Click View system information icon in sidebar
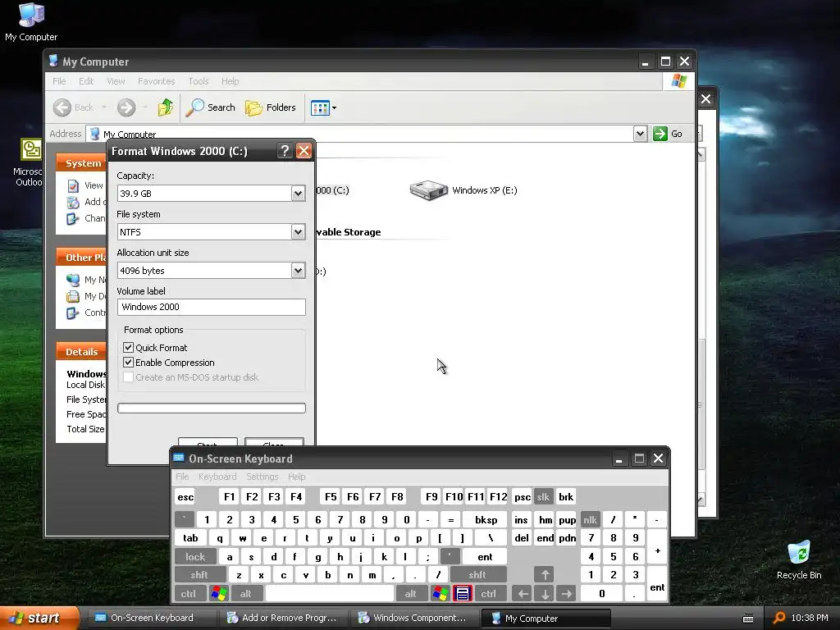The image size is (840, 630). point(73,186)
